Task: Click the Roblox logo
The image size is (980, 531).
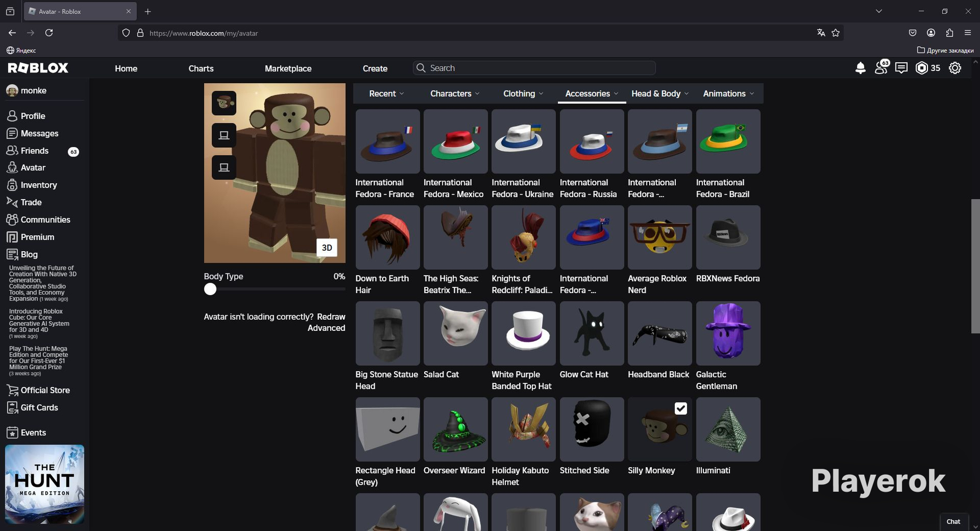Action: [38, 68]
